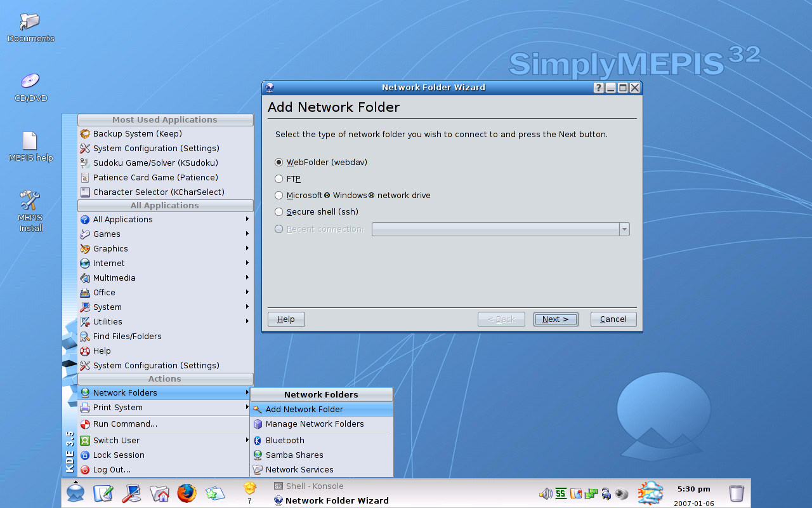Expand the Utilities submenu
The height and width of the screenshot is (508, 812).
point(165,322)
